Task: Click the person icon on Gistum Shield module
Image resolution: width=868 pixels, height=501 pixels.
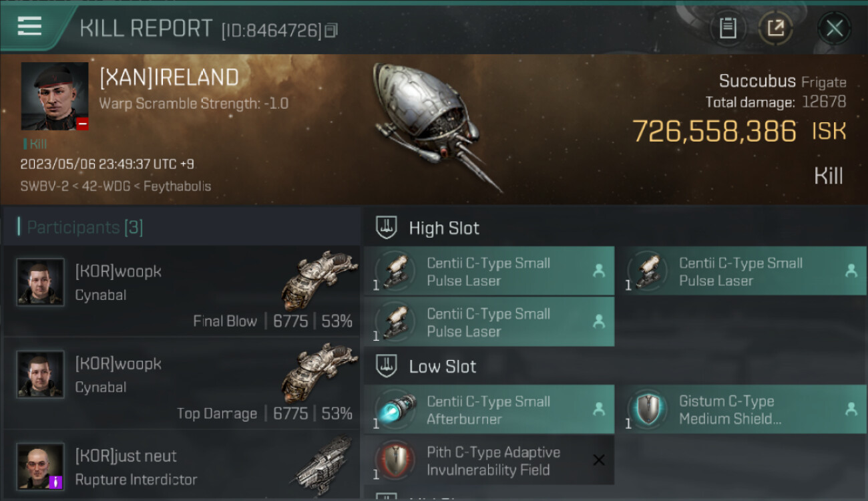Action: pyautogui.click(x=851, y=409)
